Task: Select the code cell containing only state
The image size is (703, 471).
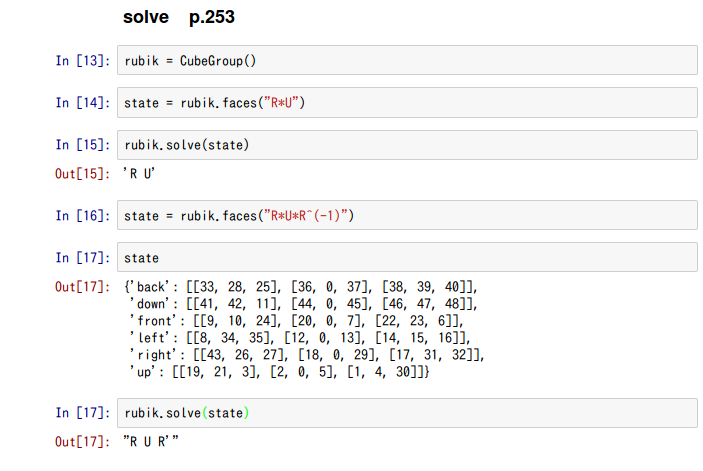Action: (407, 257)
